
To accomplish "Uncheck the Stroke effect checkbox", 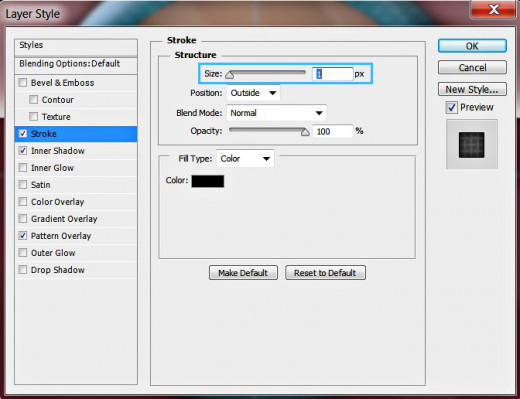I will pyautogui.click(x=23, y=134).
